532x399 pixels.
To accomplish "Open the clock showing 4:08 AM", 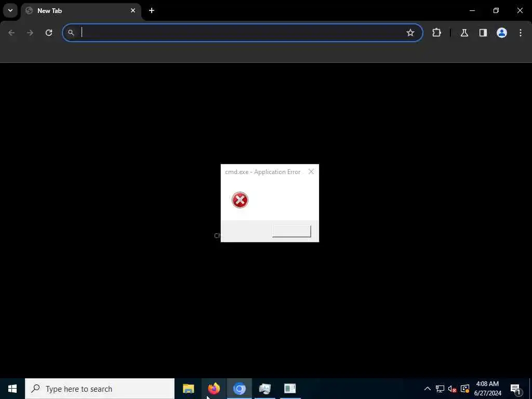I will pyautogui.click(x=487, y=389).
